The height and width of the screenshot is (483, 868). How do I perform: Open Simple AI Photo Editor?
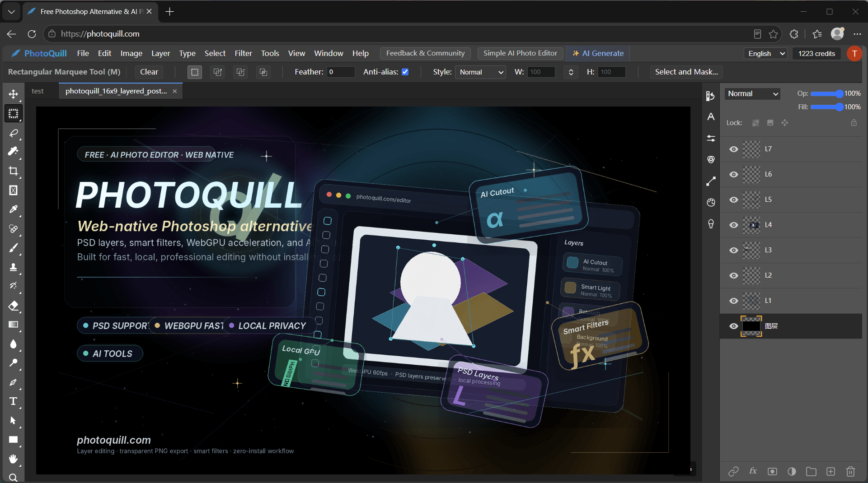coord(520,53)
